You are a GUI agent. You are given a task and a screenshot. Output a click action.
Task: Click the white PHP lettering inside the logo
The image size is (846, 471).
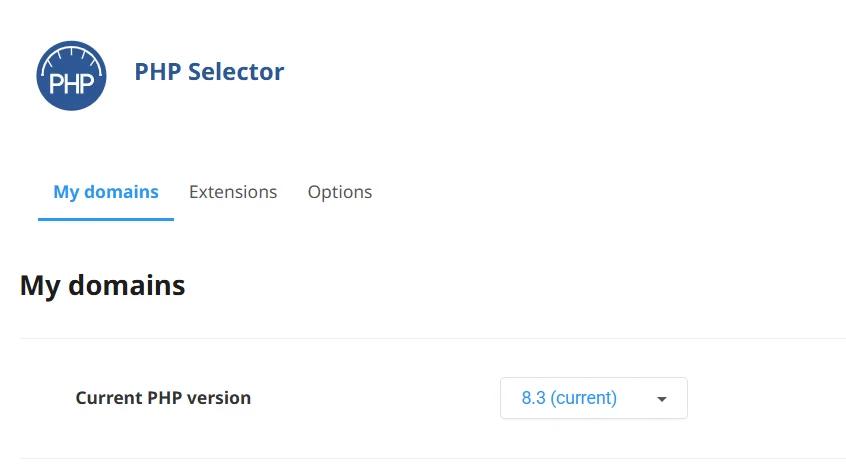point(71,83)
